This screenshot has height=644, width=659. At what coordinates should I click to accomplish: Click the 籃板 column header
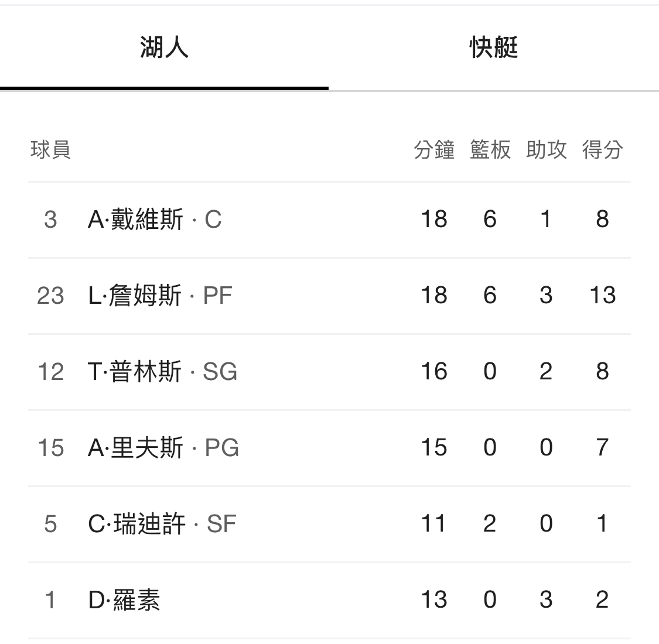pos(490,150)
